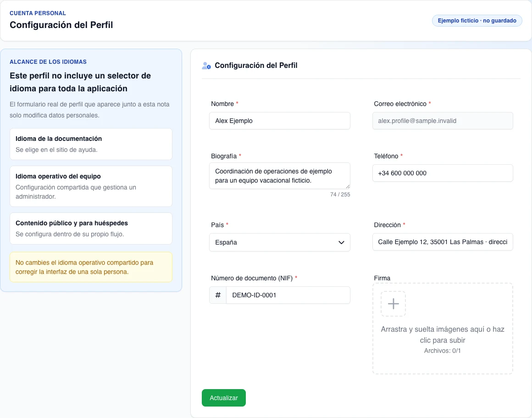
Task: Open the País dropdown chevron
Action: point(341,242)
